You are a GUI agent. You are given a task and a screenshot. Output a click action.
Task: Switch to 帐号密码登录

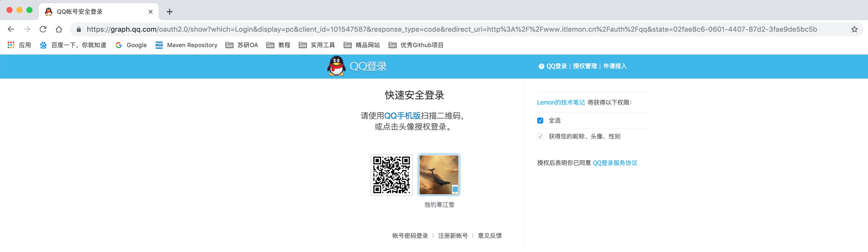click(410, 236)
